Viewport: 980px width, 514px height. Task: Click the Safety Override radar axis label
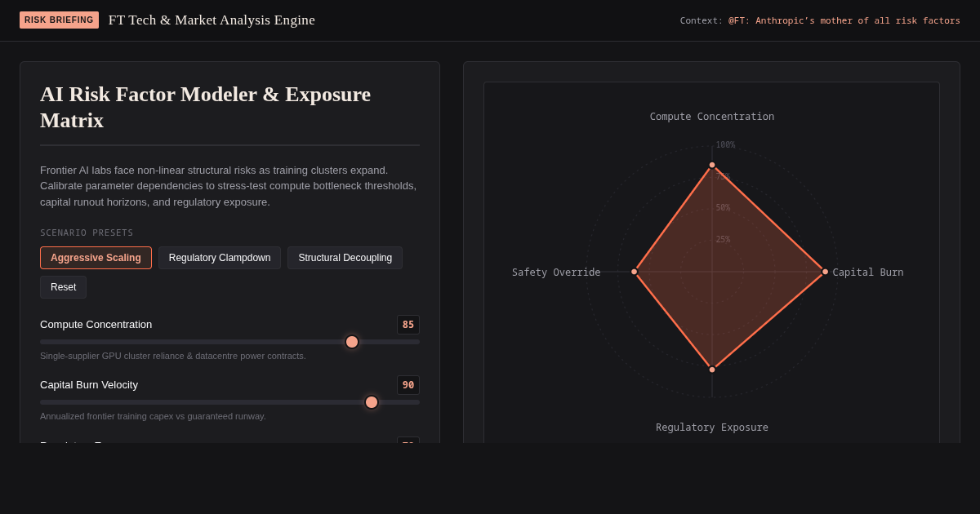[x=556, y=273]
